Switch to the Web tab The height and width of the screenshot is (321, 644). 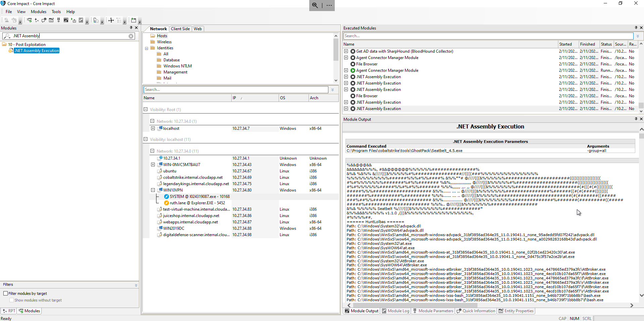[x=198, y=29]
